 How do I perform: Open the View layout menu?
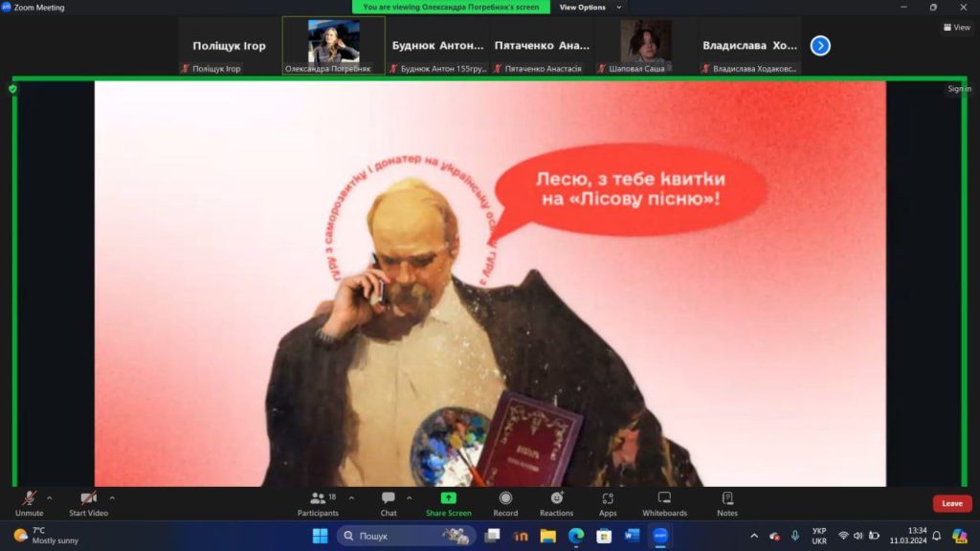pyautogui.click(x=956, y=28)
